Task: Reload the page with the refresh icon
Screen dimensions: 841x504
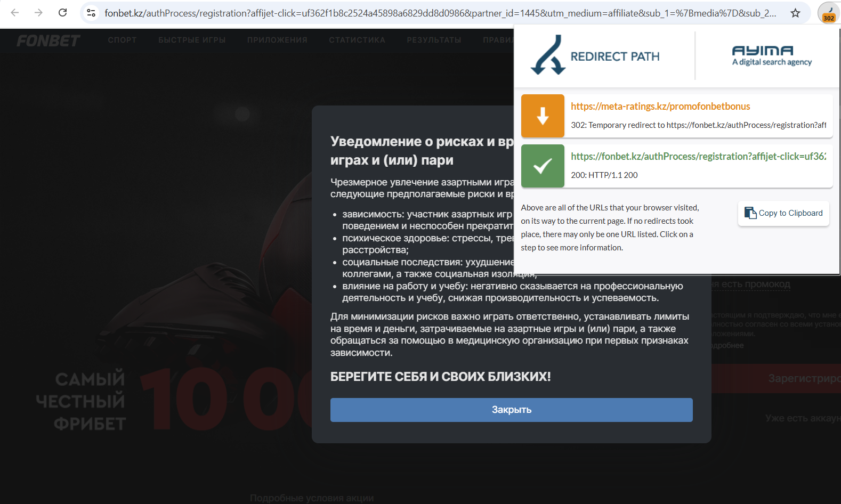Action: (x=62, y=13)
